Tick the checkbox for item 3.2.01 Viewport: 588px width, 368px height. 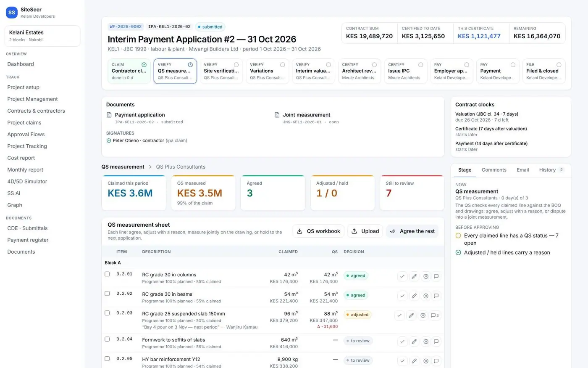tap(107, 274)
